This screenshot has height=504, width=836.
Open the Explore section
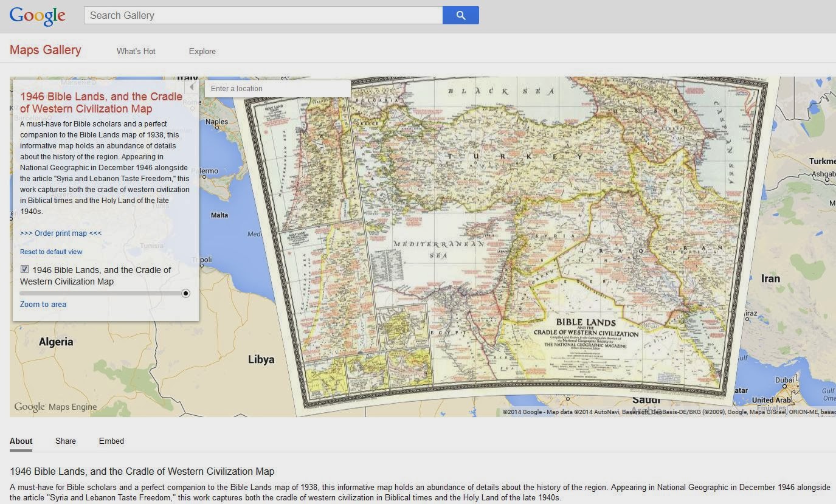(202, 51)
